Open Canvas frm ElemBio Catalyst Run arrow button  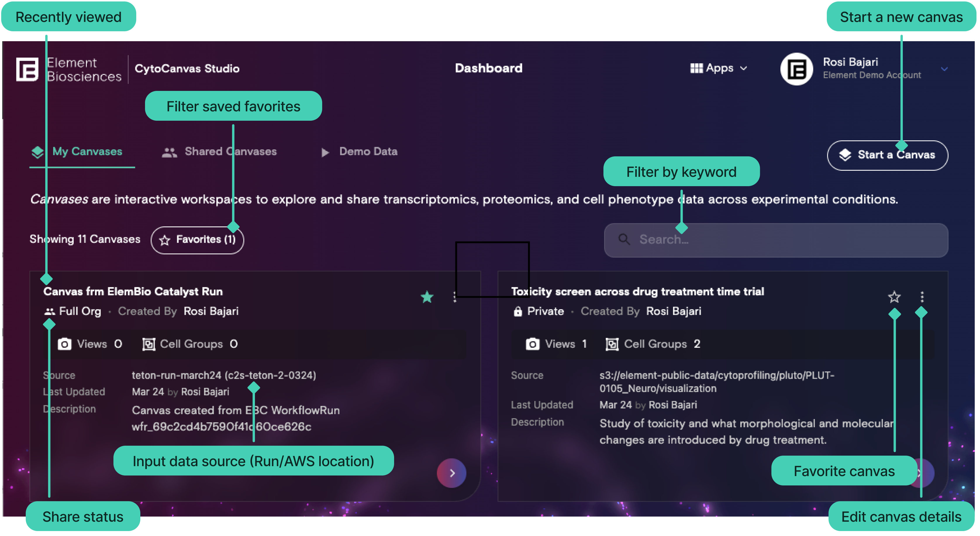(x=452, y=473)
